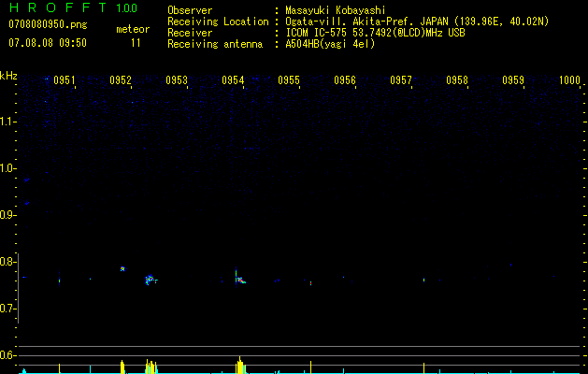The height and width of the screenshot is (374, 588).
Task: Click the 0.9 kHz frequency label
Action: click(7, 215)
